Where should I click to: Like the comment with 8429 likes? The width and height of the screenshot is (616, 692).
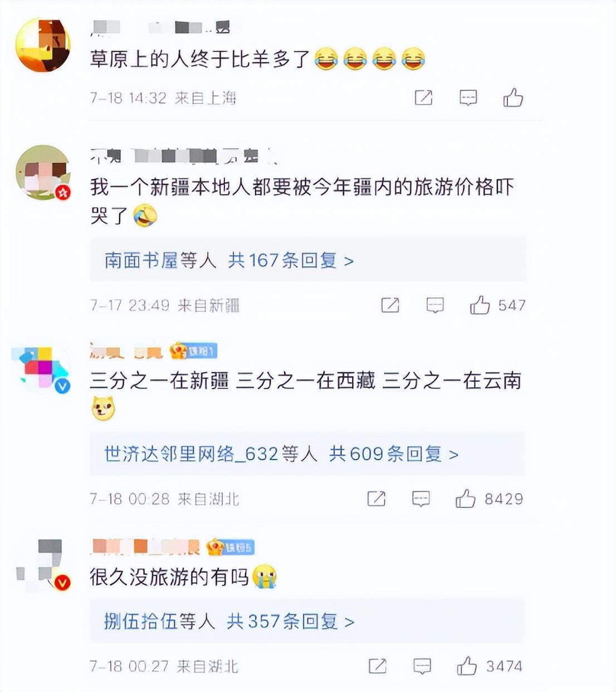[466, 499]
